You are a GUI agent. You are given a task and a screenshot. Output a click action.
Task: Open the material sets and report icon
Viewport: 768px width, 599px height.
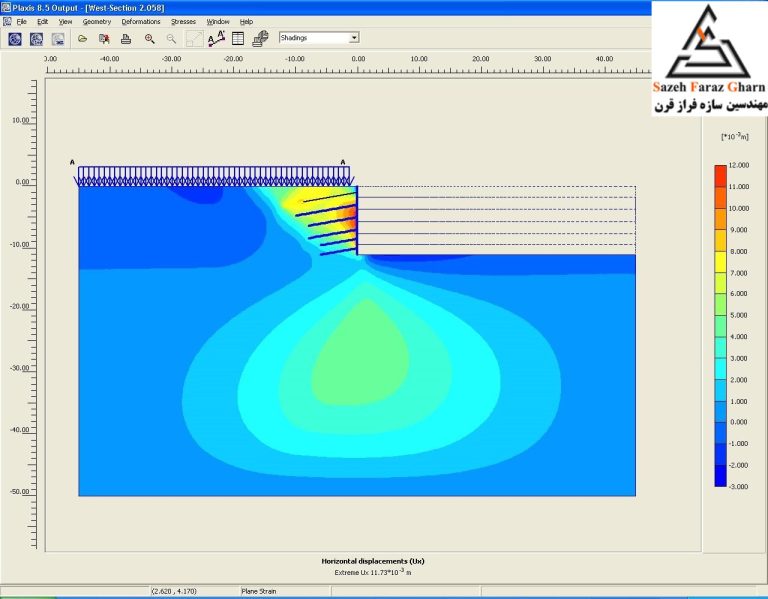click(x=260, y=39)
